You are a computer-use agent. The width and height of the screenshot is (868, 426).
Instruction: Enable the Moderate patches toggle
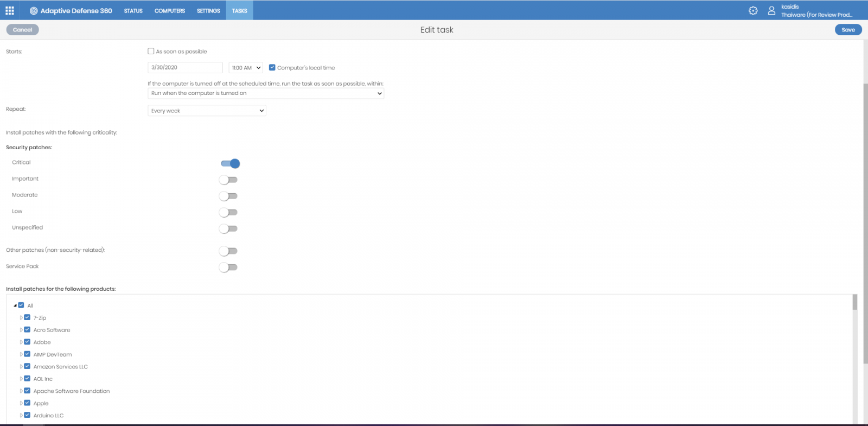point(228,196)
